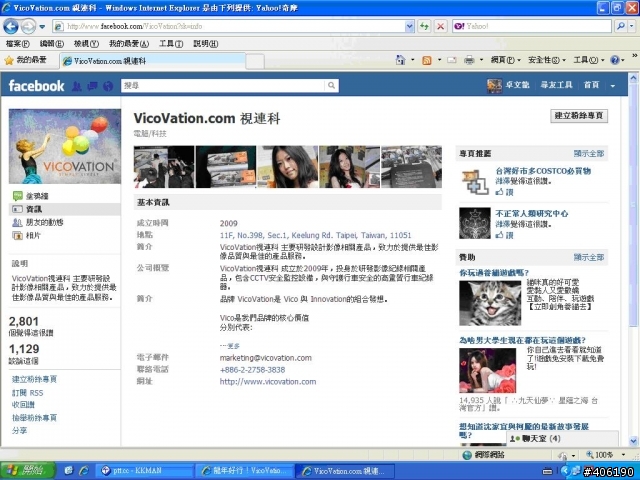
Task: Expand the …更多 link in description
Action: (x=230, y=346)
